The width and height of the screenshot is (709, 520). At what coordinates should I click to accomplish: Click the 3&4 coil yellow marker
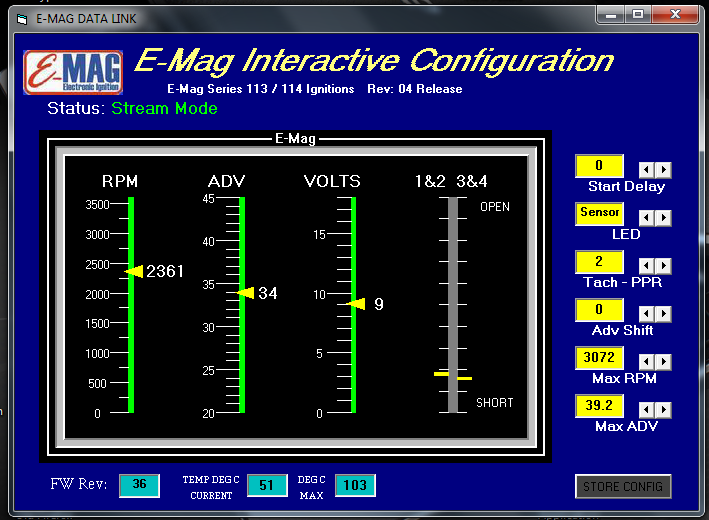[x=464, y=378]
